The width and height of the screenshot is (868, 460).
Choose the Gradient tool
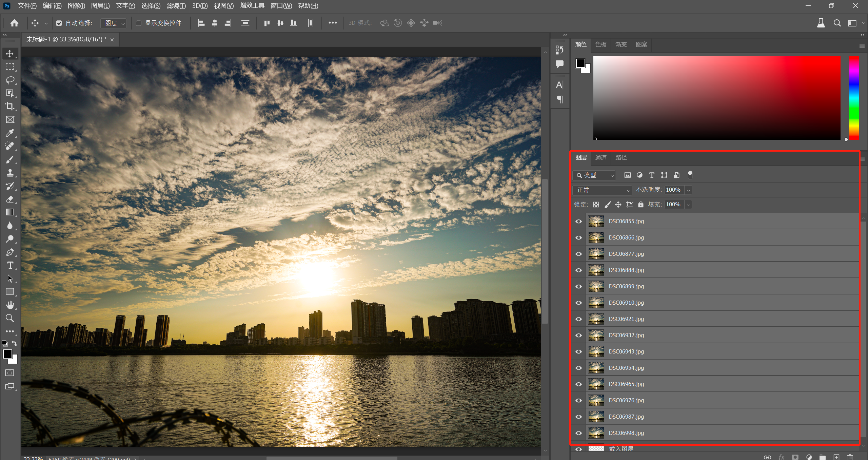(10, 212)
